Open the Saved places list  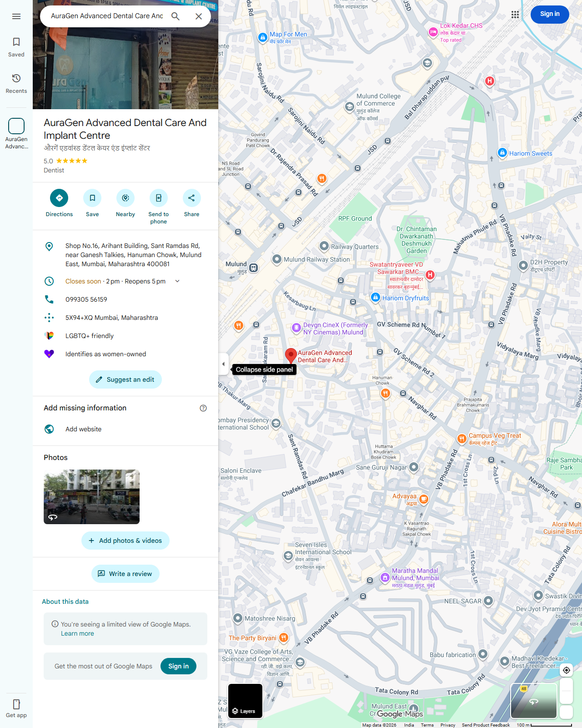coord(16,47)
